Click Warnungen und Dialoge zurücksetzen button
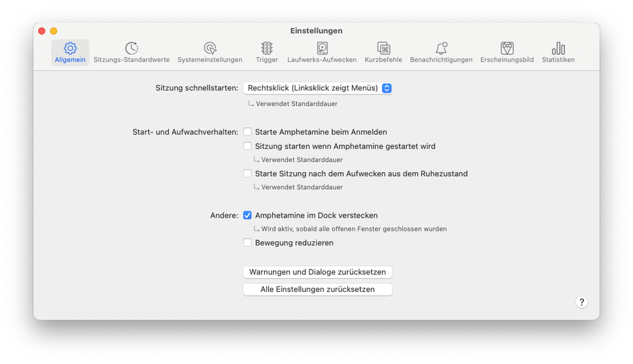633x364 pixels. click(x=317, y=272)
